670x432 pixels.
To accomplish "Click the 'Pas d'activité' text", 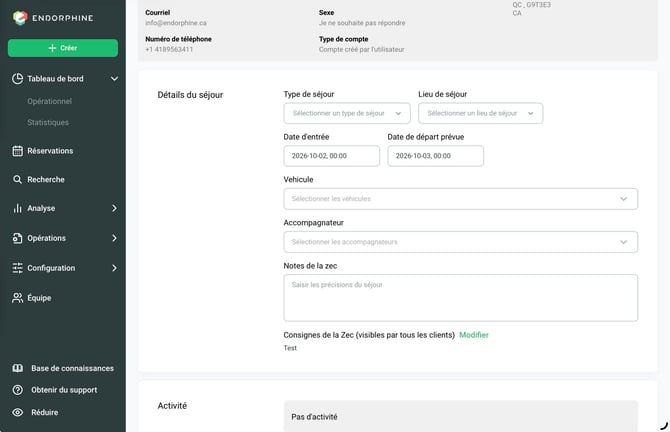I will (314, 417).
